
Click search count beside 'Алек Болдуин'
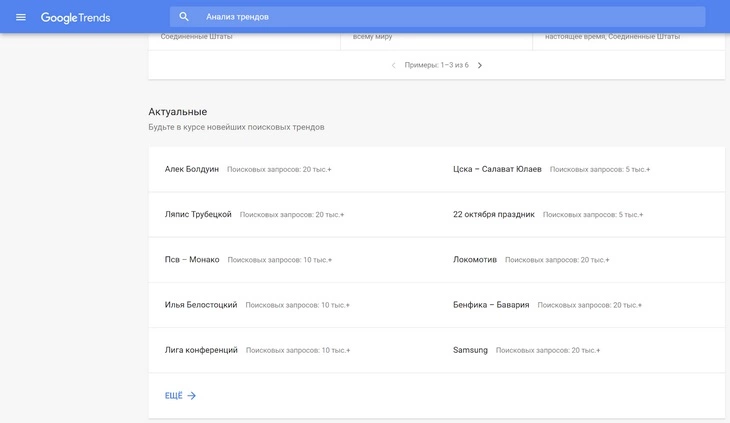pos(279,169)
